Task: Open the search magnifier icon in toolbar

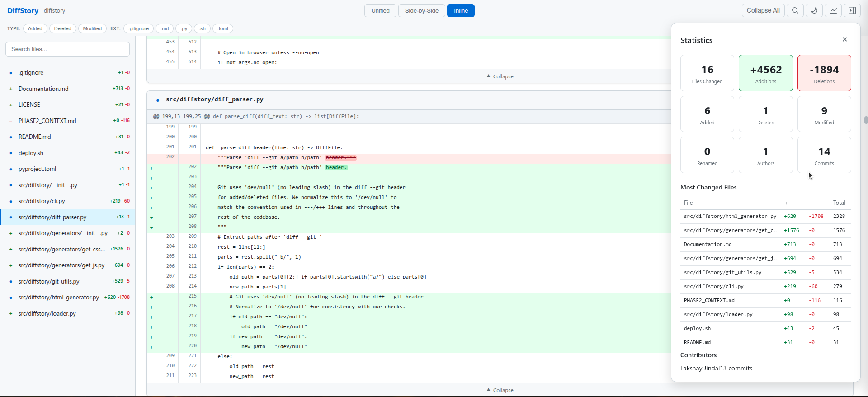Action: 795,10
